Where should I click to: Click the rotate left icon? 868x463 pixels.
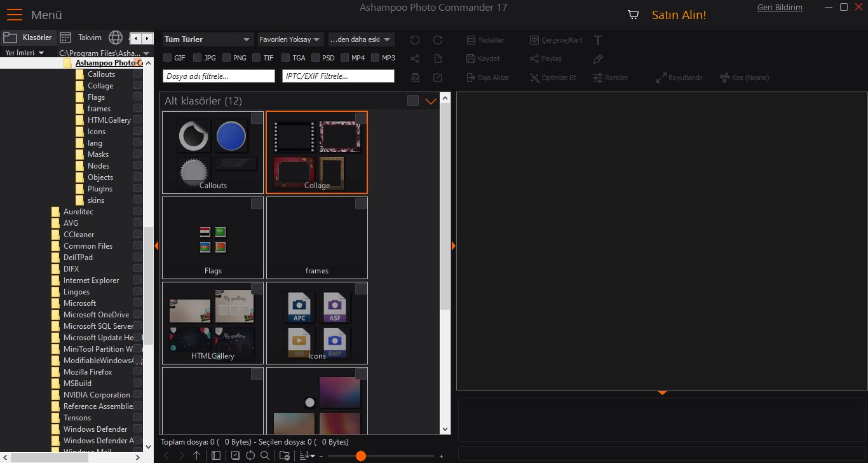click(415, 40)
